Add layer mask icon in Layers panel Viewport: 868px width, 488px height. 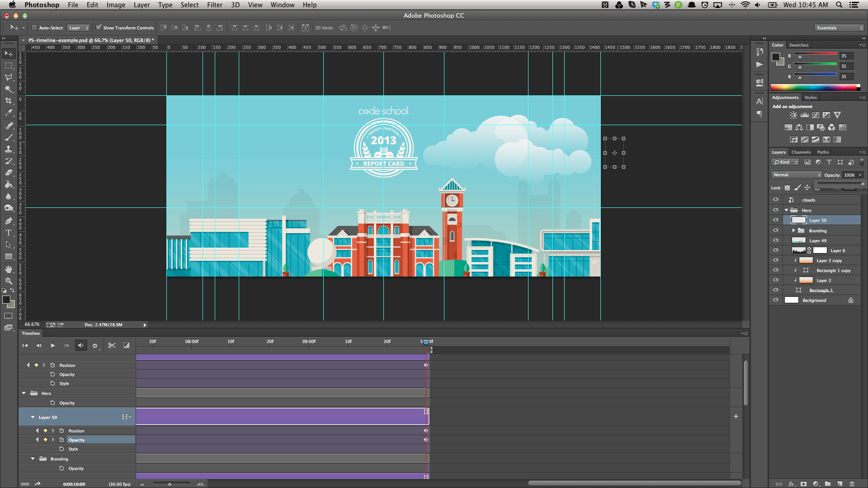pyautogui.click(x=803, y=484)
